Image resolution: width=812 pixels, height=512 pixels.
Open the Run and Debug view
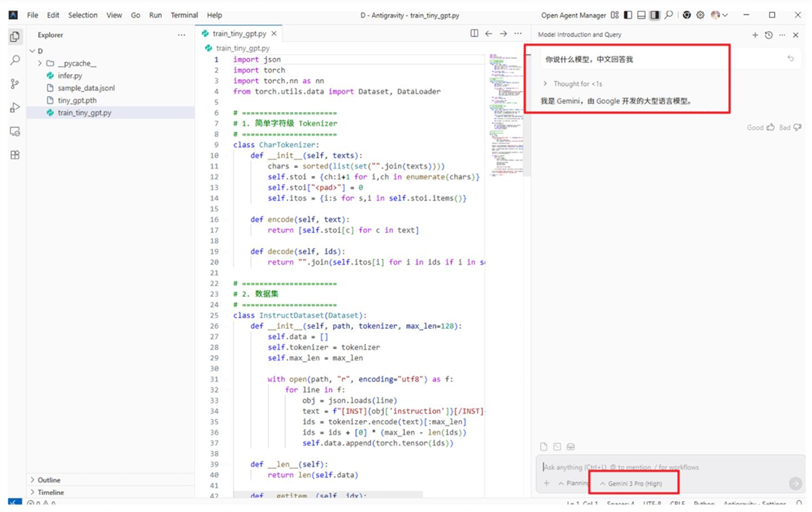(15, 108)
